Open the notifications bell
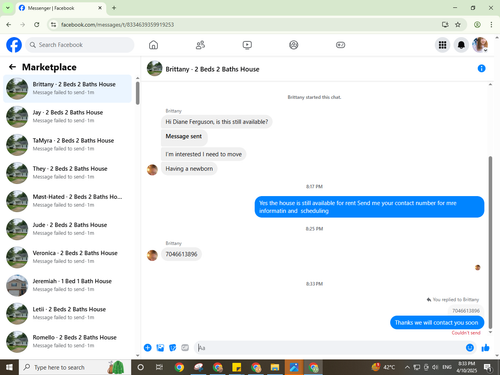 (x=461, y=45)
